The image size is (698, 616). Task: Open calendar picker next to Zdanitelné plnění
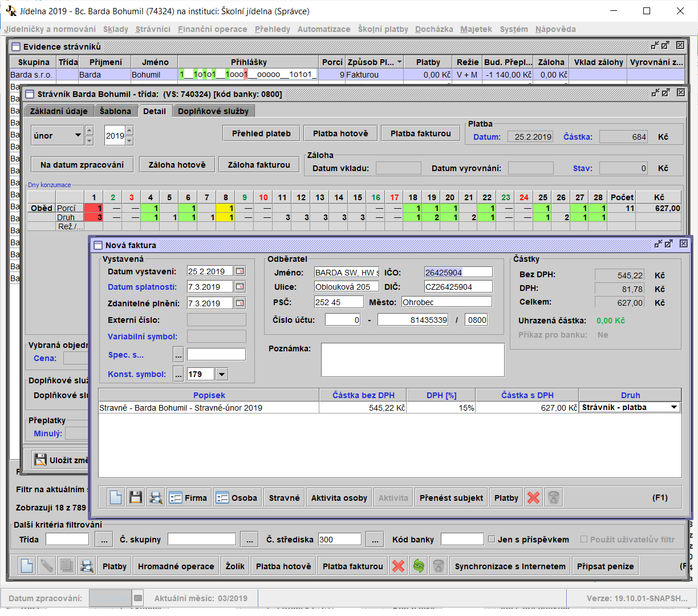240,303
